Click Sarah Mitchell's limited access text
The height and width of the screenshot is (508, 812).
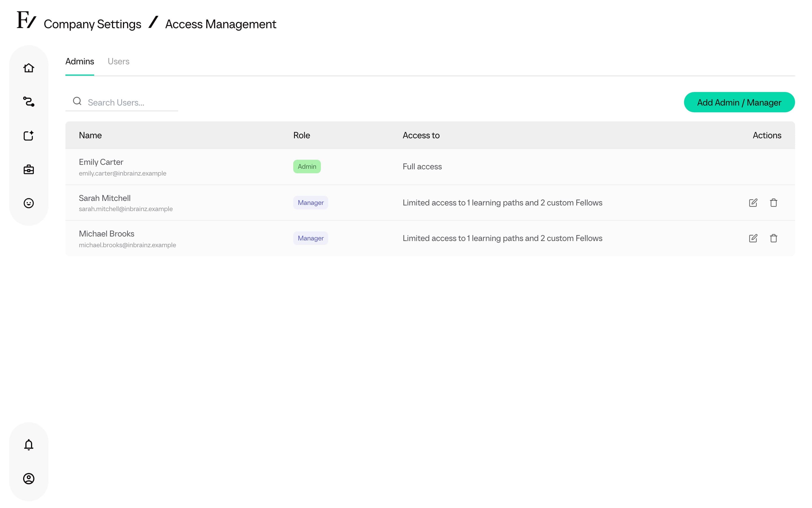click(x=502, y=203)
